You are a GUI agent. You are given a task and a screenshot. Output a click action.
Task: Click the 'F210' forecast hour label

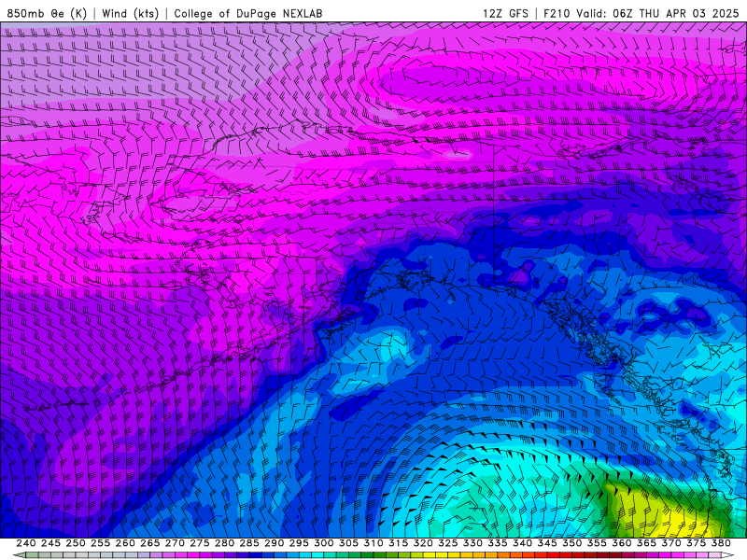[x=557, y=13]
